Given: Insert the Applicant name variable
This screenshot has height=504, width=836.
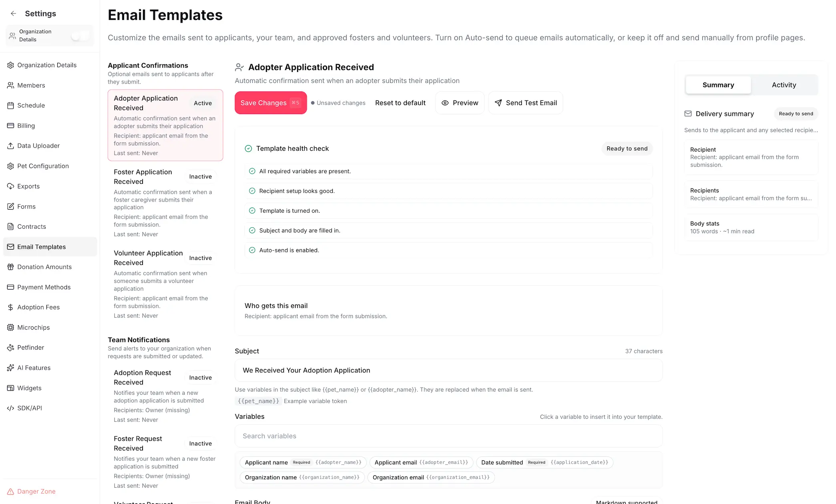Looking at the screenshot, I should click(x=302, y=462).
